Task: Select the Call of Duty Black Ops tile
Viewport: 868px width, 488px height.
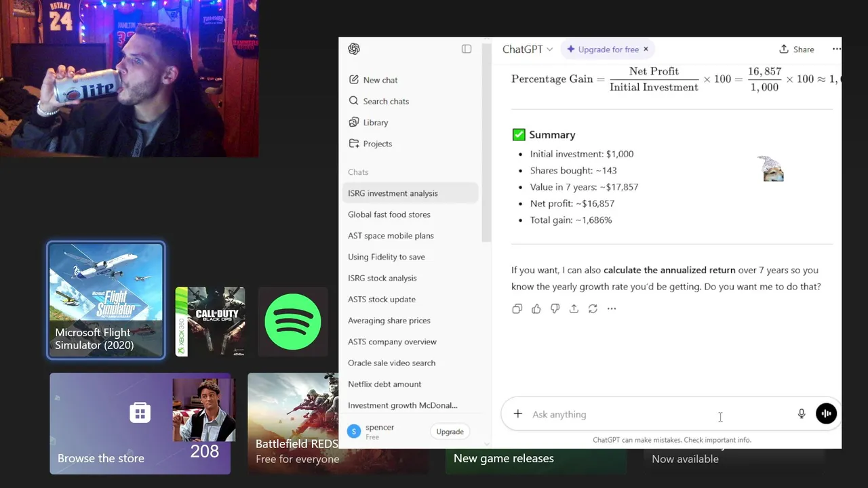Action: coord(210,321)
